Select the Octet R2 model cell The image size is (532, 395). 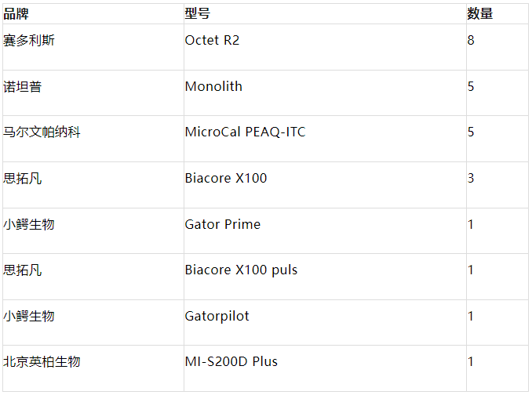(x=212, y=40)
